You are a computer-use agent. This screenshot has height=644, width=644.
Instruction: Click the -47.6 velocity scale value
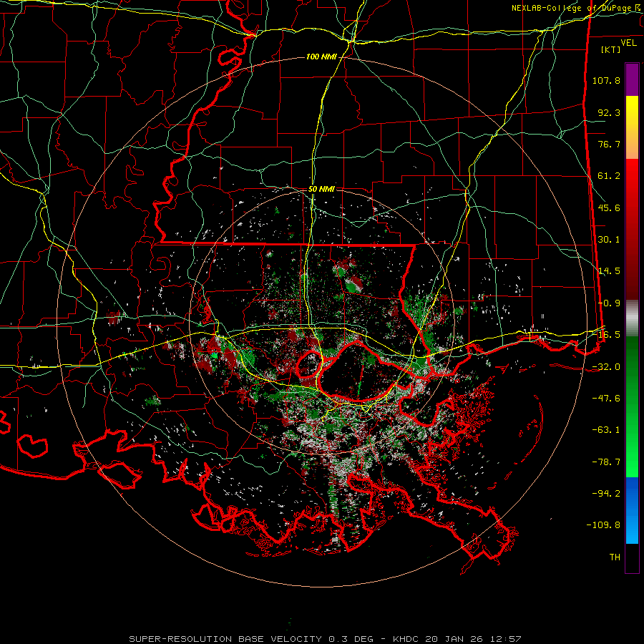[x=606, y=398]
